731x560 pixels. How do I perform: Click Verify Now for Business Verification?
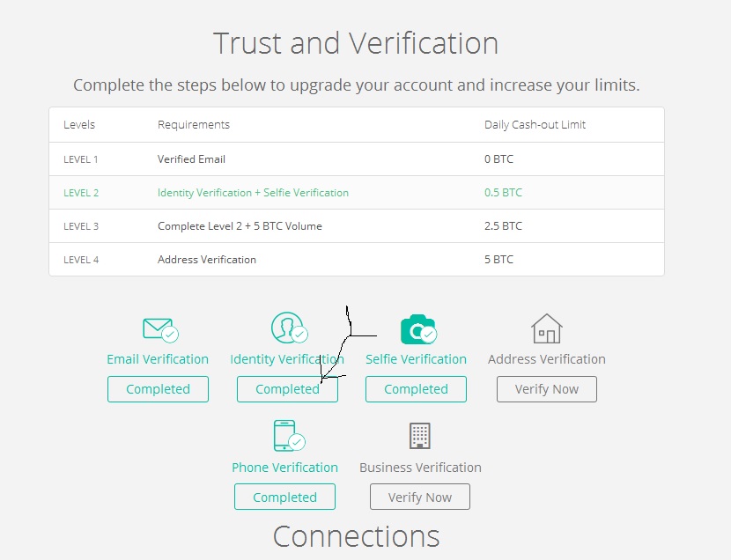click(x=420, y=496)
